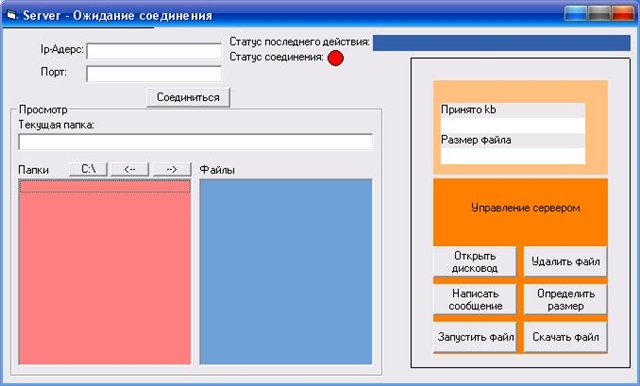
Task: Minimize the Server window
Action: pyautogui.click(x=576, y=13)
